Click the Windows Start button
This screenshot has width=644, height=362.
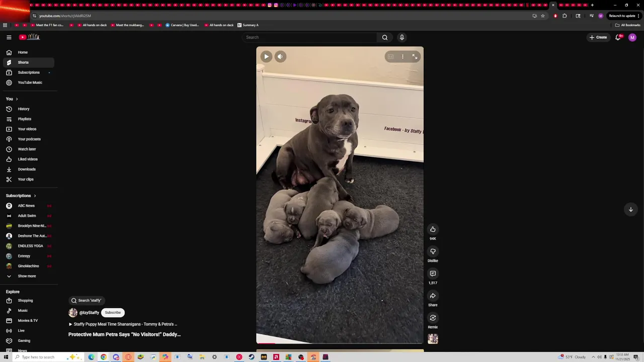click(6, 357)
